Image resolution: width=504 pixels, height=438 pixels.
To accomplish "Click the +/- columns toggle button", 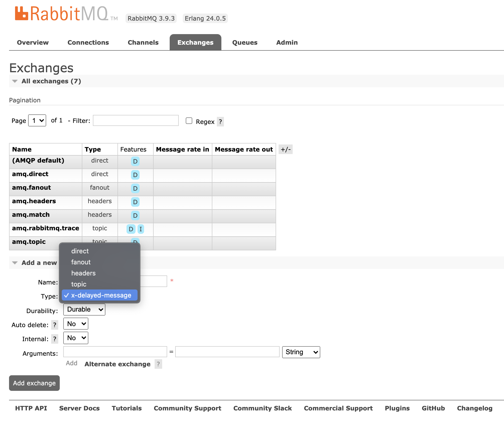I will tap(285, 150).
